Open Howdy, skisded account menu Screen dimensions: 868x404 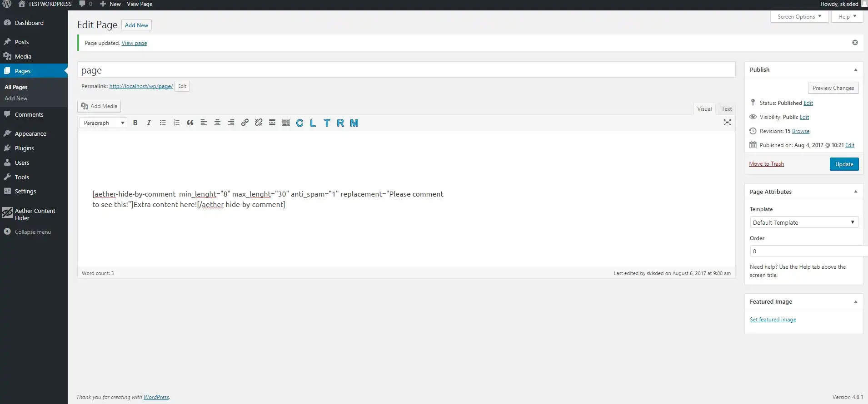point(843,4)
